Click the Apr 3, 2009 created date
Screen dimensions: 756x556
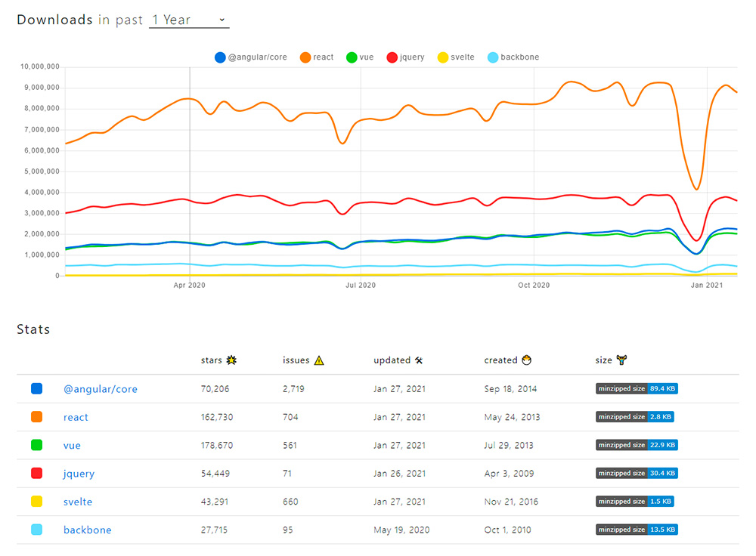509,474
